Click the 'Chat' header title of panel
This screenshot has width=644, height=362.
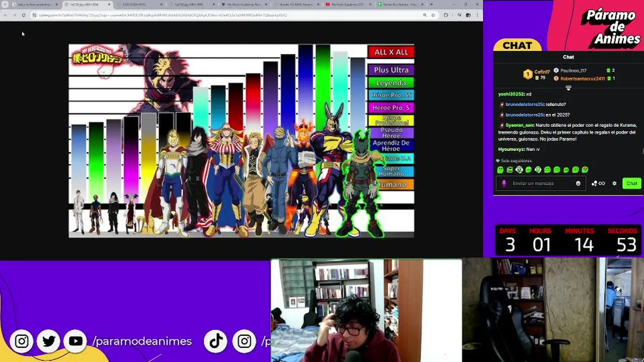pos(569,57)
